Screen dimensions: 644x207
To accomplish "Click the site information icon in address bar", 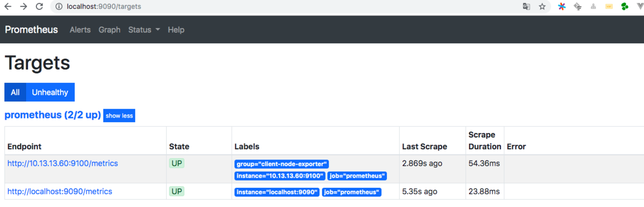I will [x=59, y=7].
